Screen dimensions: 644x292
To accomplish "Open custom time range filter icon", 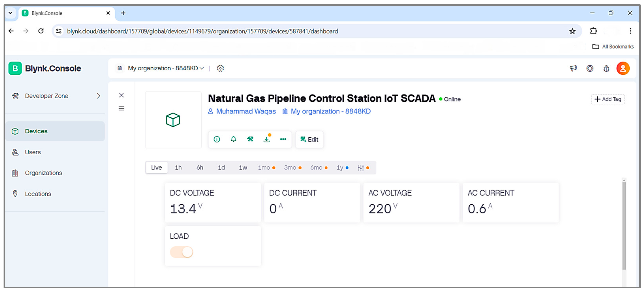I will click(x=361, y=168).
